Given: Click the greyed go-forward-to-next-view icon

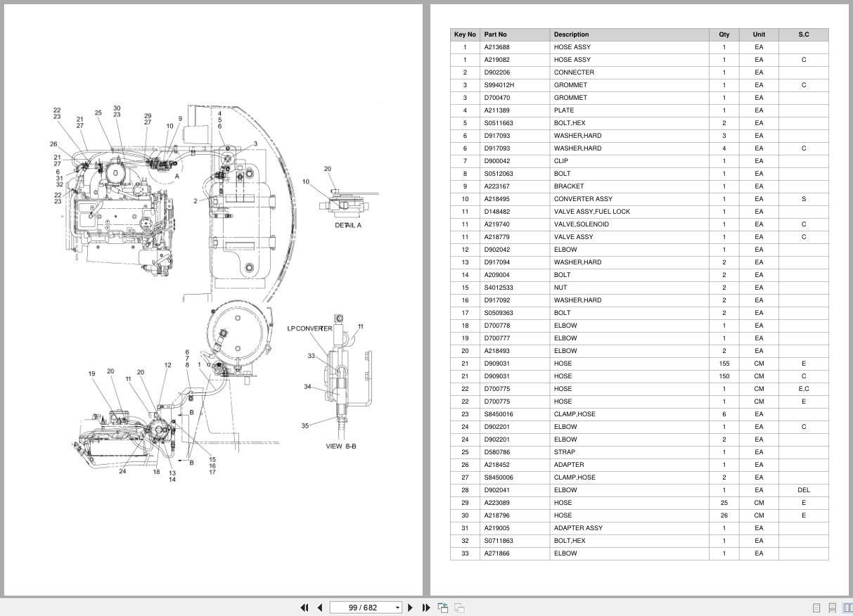Looking at the screenshot, I should tap(459, 608).
